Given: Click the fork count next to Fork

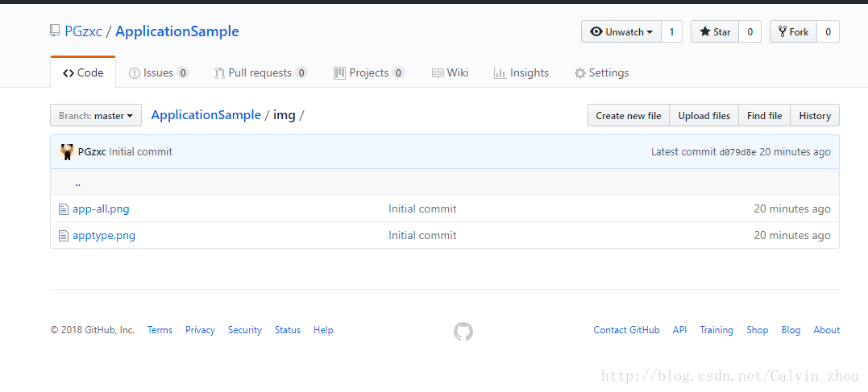Looking at the screenshot, I should pos(829,31).
